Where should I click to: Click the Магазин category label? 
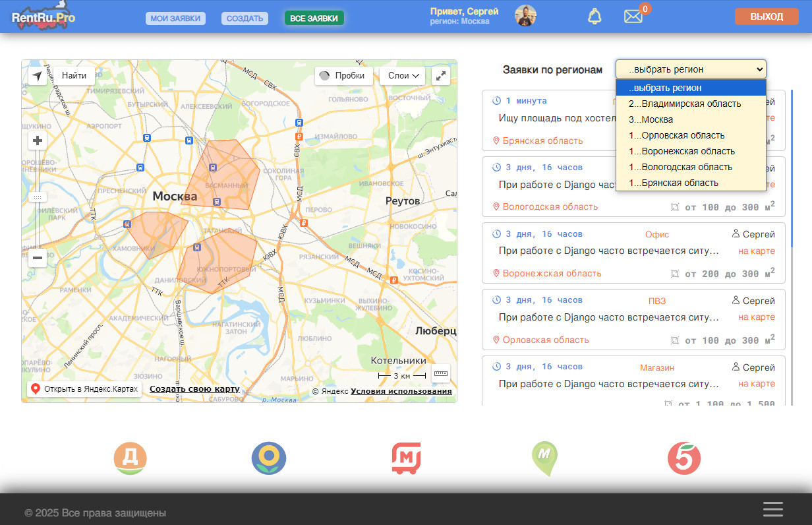(x=657, y=367)
